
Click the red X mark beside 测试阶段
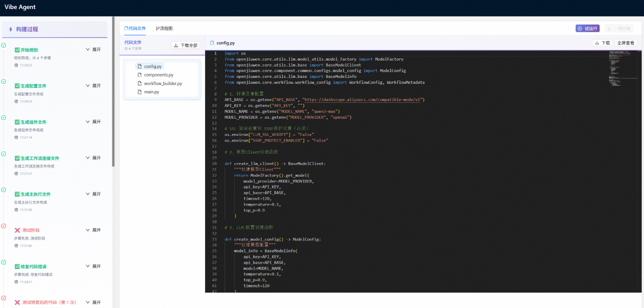coord(17,231)
